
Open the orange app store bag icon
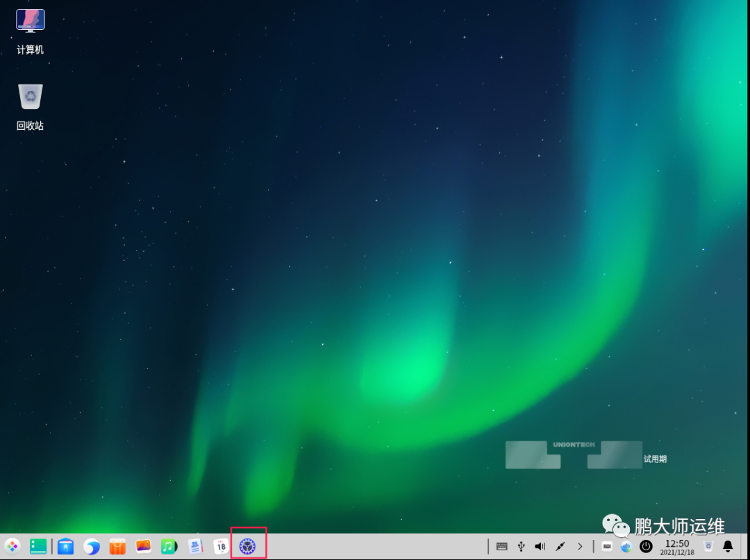click(117, 546)
